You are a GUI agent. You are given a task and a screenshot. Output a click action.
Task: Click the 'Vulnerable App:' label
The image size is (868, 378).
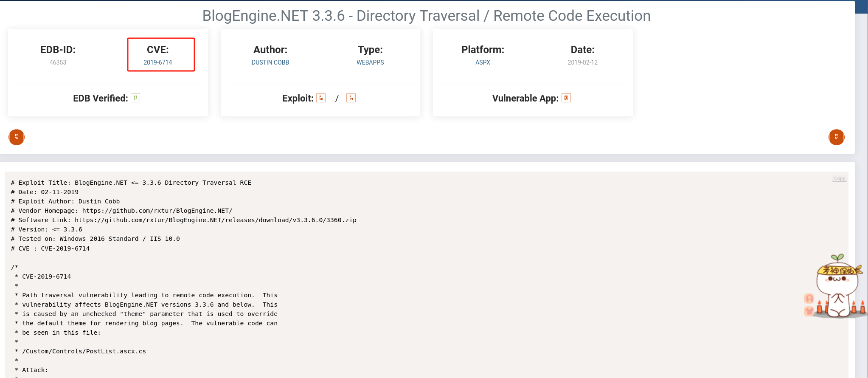pyautogui.click(x=525, y=98)
